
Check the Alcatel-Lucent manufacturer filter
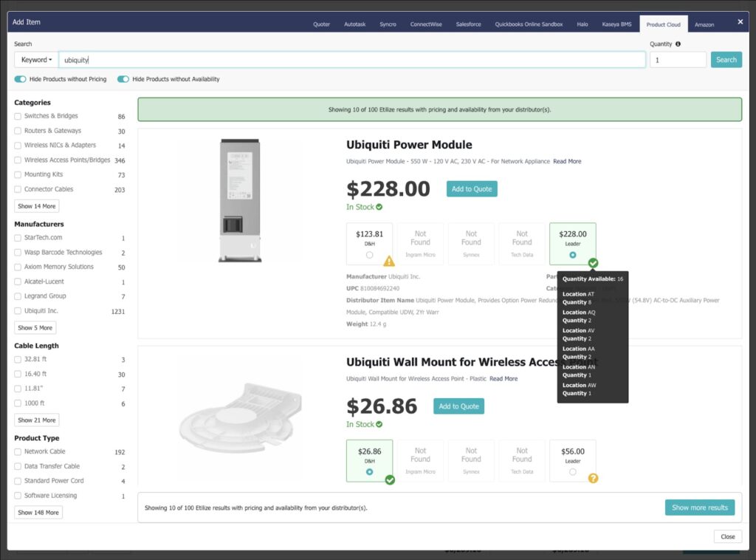pos(18,281)
